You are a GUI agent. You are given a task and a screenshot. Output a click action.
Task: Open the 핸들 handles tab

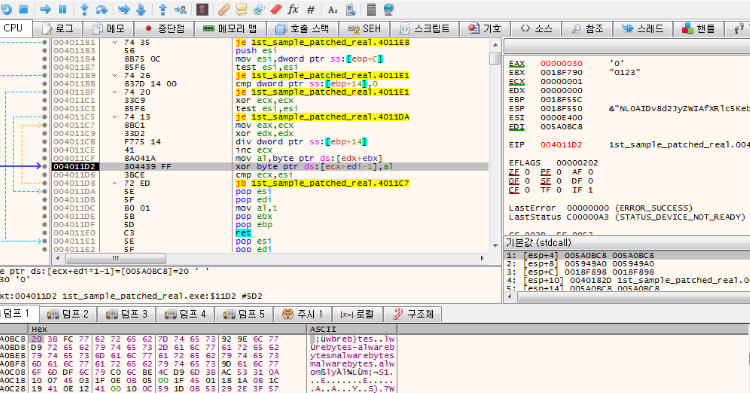coord(698,29)
